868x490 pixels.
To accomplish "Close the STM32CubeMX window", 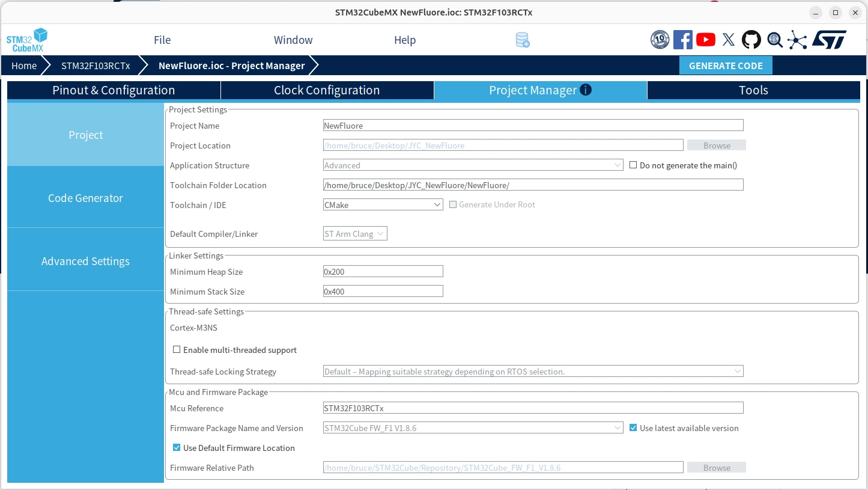I will coord(855,13).
